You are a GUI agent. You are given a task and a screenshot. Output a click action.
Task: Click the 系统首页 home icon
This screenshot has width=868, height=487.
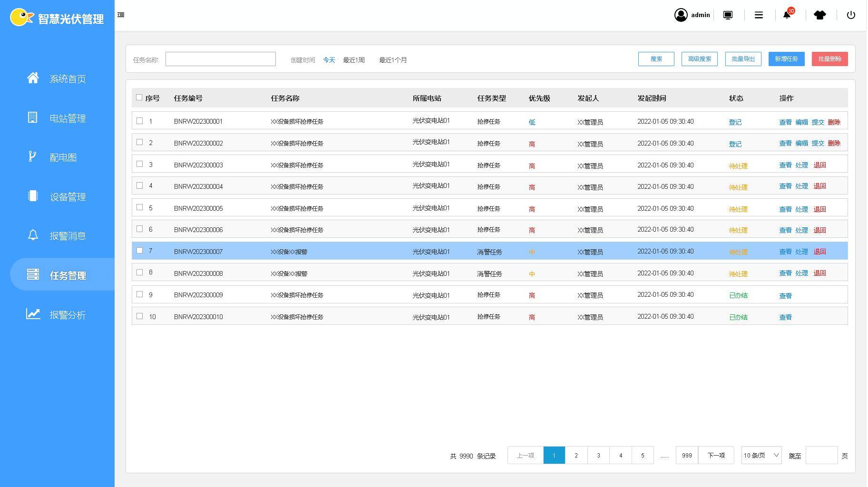33,78
